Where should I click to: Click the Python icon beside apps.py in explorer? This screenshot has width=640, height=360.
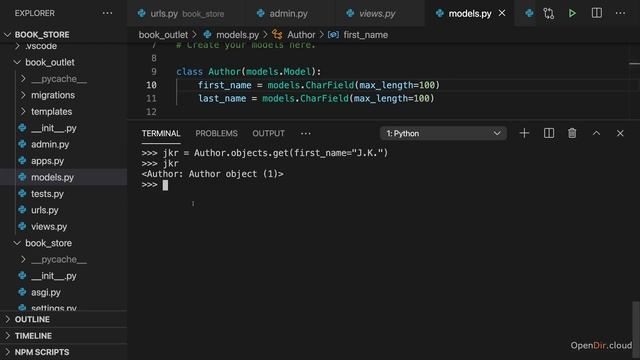pos(22,161)
